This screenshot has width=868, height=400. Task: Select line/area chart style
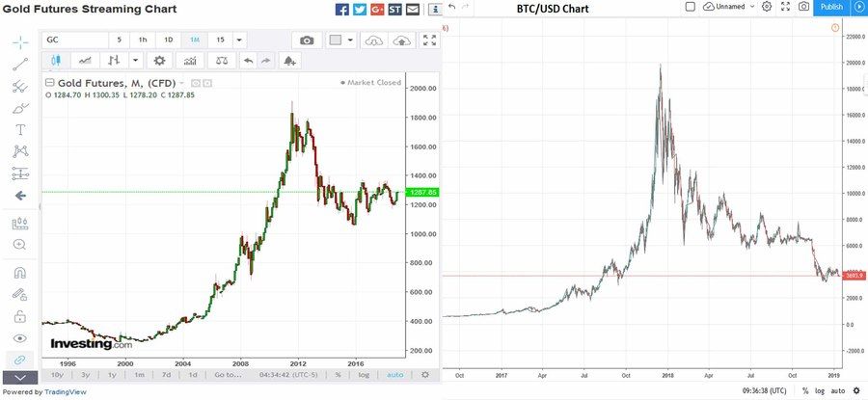pos(85,61)
